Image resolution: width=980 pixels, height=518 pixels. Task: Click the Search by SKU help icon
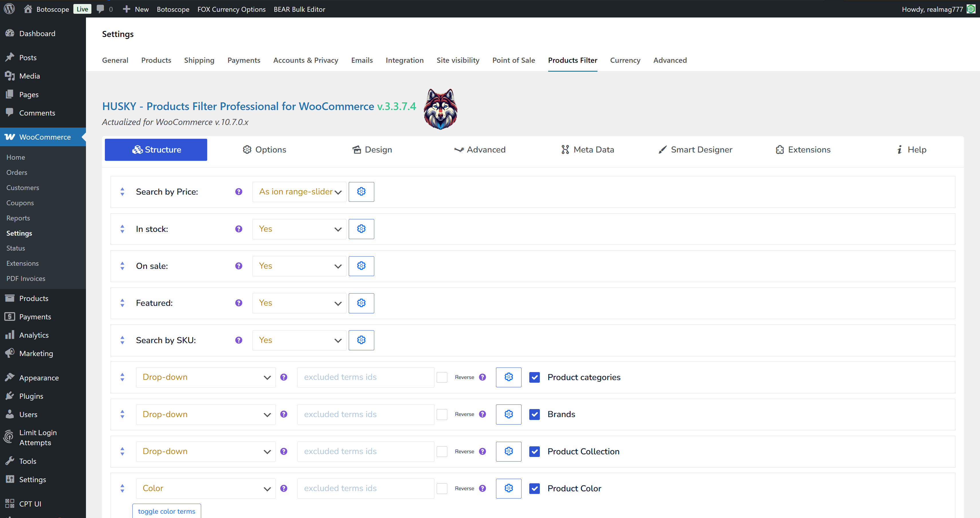coord(238,340)
